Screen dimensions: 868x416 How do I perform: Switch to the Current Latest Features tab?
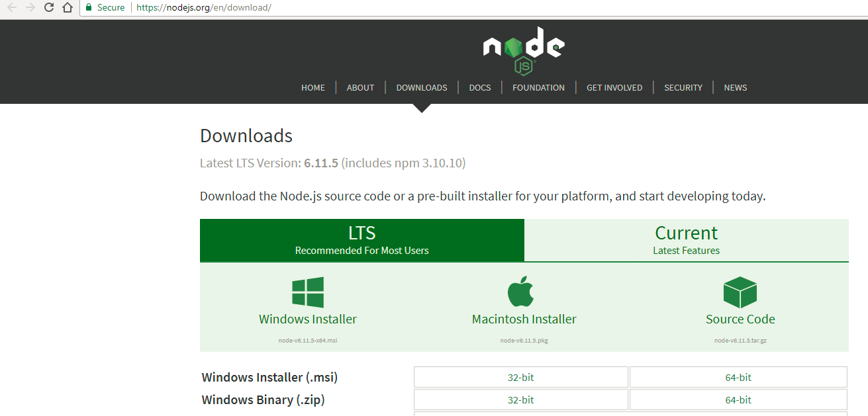[687, 240]
